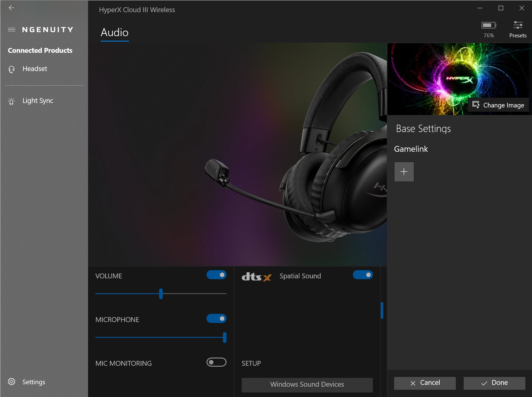Confirm changes with the Done button
The image size is (532, 397).
(494, 383)
